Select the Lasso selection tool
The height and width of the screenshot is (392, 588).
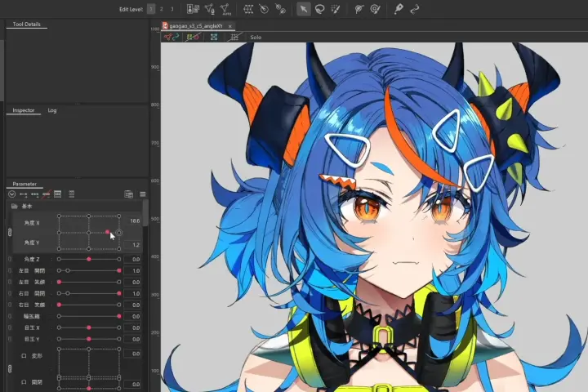(319, 9)
